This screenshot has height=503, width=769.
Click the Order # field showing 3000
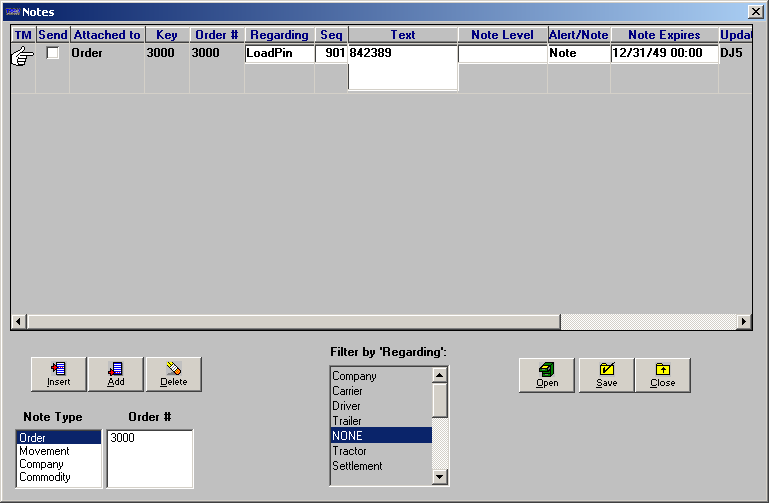click(x=150, y=459)
